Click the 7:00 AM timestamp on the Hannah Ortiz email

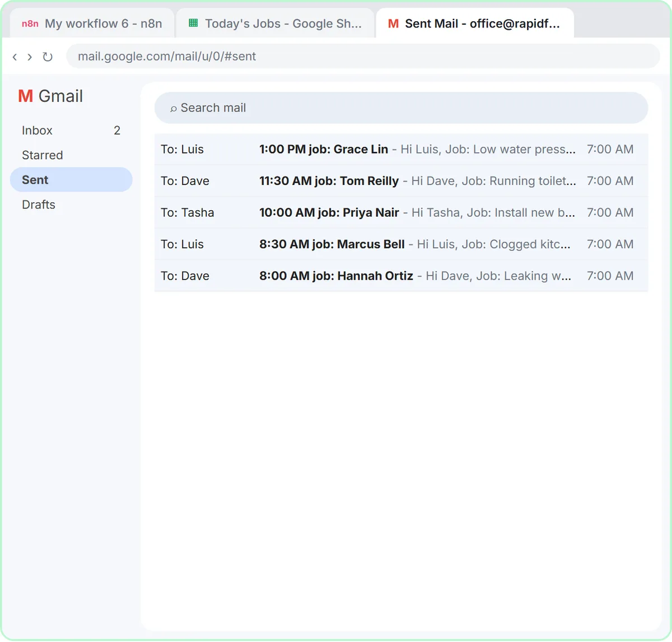coord(610,276)
